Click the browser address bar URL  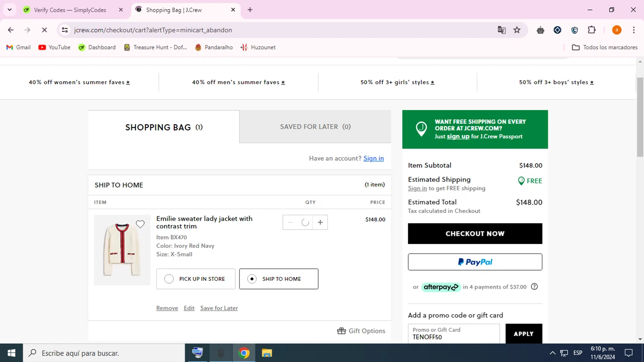coord(153,30)
